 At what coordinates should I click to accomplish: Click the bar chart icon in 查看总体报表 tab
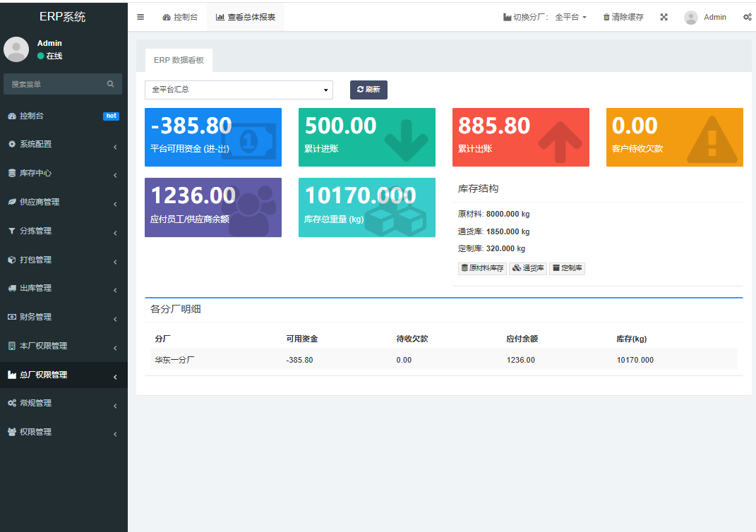[x=220, y=18]
